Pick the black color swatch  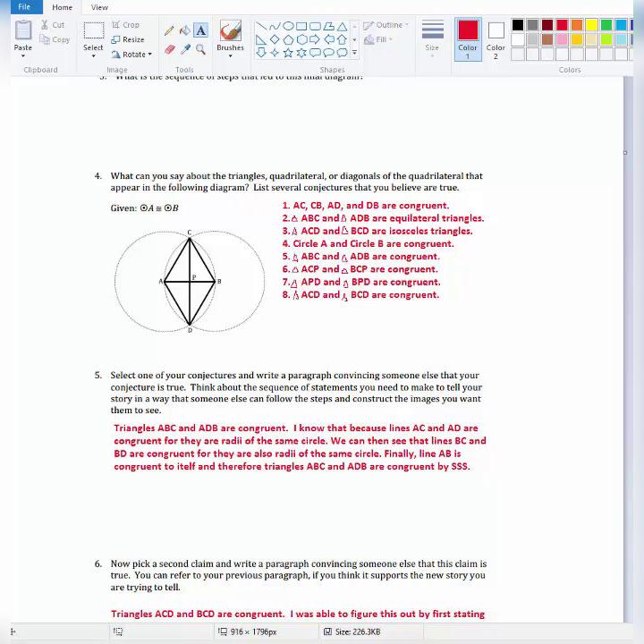pos(518,25)
